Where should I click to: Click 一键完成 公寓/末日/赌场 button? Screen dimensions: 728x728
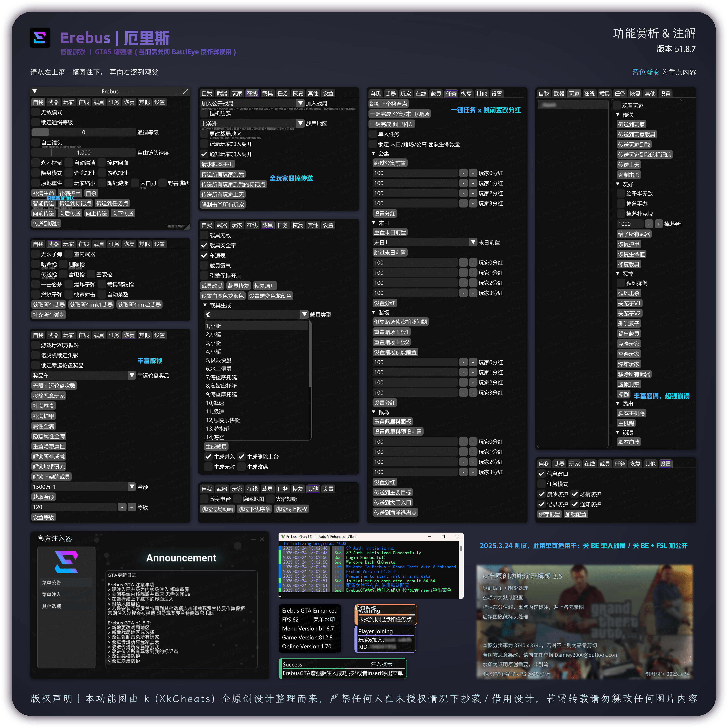point(399,114)
